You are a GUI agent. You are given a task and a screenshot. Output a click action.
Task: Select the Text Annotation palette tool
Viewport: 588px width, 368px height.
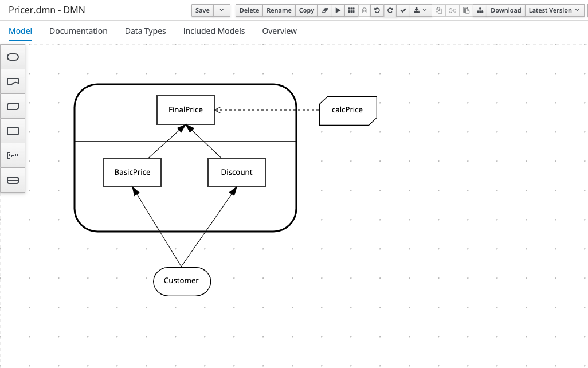[13, 155]
